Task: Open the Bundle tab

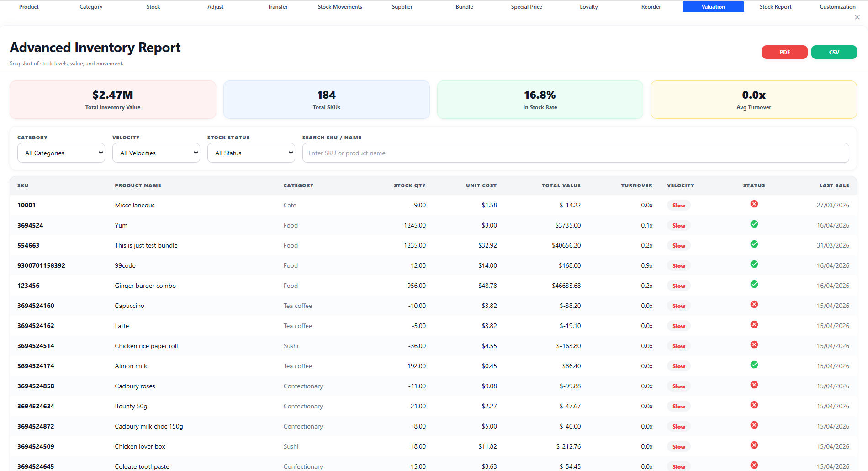Action: point(464,7)
